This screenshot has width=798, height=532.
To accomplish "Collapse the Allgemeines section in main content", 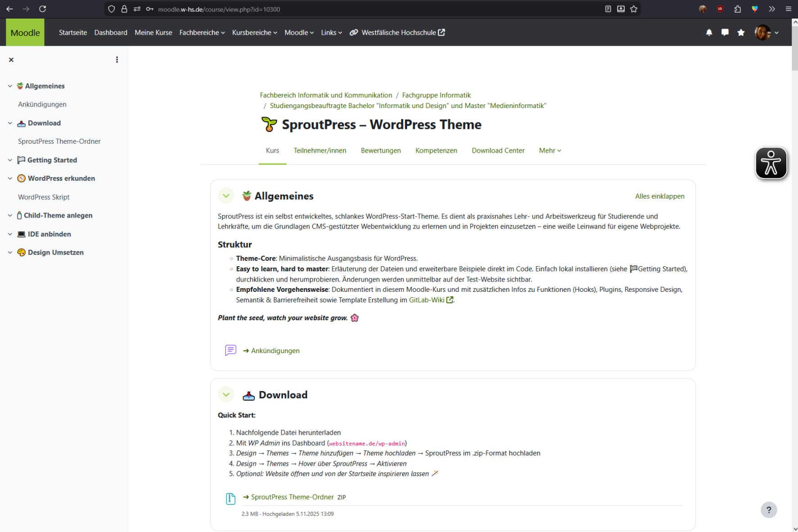I will click(226, 196).
